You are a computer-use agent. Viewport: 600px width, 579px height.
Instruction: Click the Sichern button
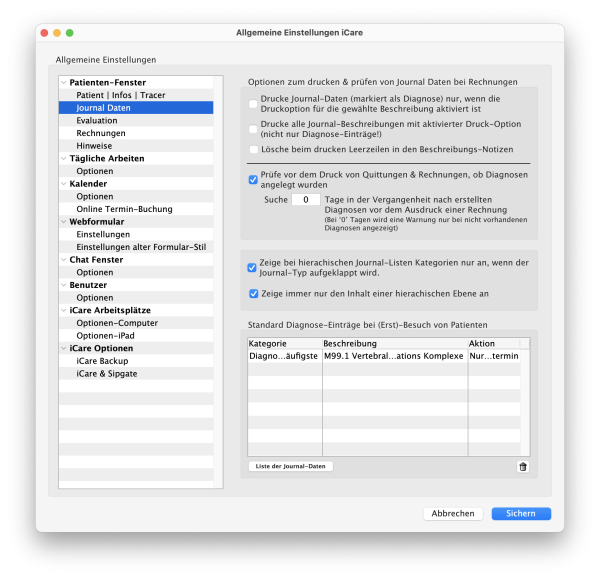click(x=520, y=513)
